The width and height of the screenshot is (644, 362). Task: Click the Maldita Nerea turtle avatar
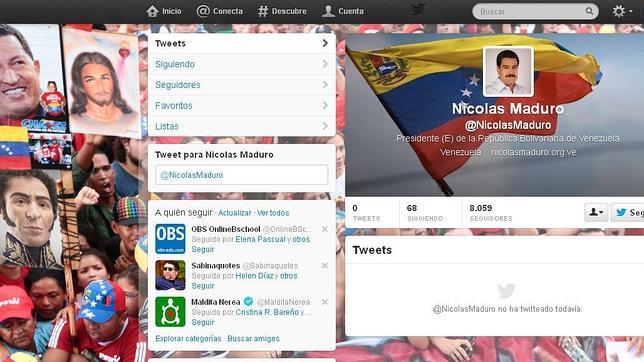(x=170, y=312)
